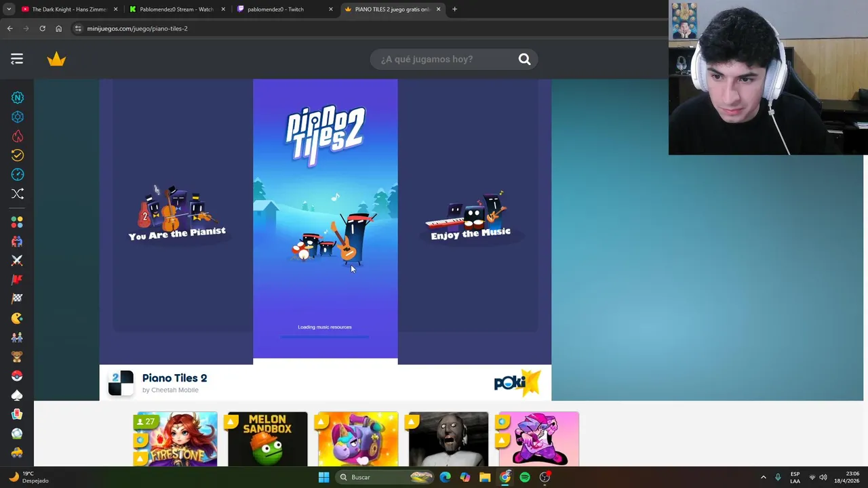This screenshot has width=868, height=488.
Task: Select the Pac-Man arcade category icon
Action: point(17,318)
